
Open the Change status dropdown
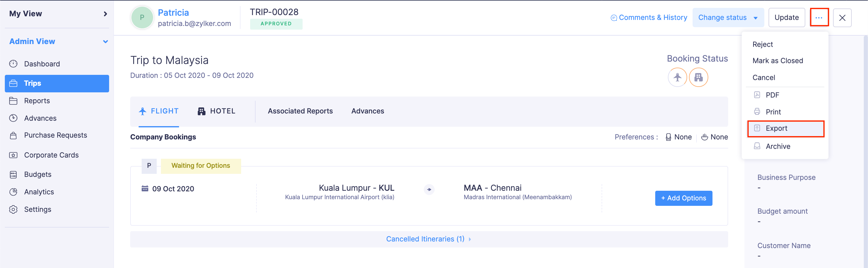(728, 18)
